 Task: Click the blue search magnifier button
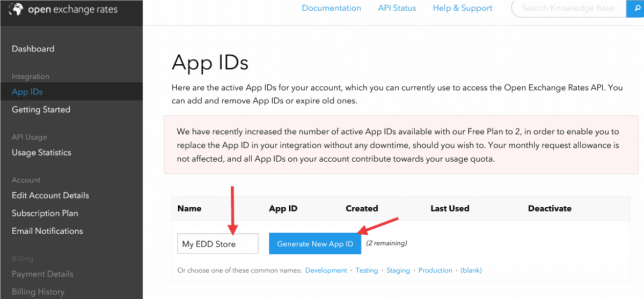(x=635, y=9)
